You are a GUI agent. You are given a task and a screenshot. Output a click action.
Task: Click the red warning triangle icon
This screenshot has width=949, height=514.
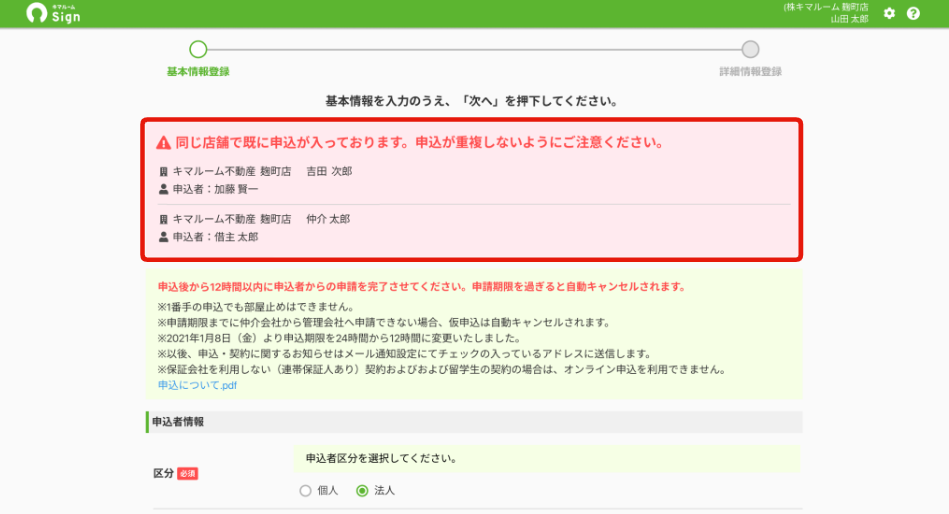pos(163,143)
